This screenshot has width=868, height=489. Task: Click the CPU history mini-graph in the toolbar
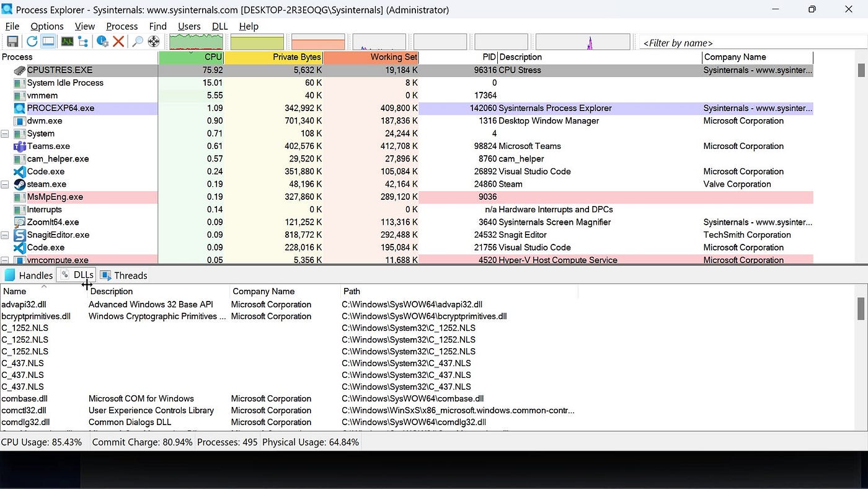pyautogui.click(x=196, y=41)
